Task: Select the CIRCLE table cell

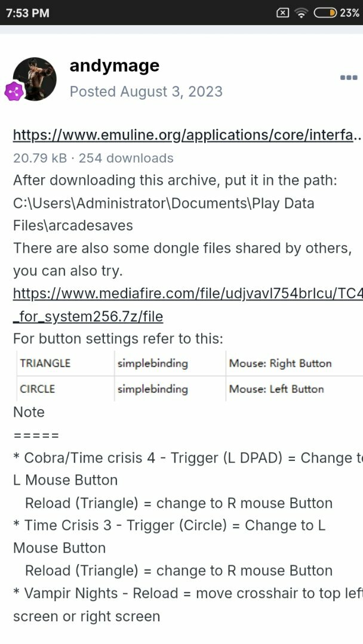Action: (x=65, y=389)
